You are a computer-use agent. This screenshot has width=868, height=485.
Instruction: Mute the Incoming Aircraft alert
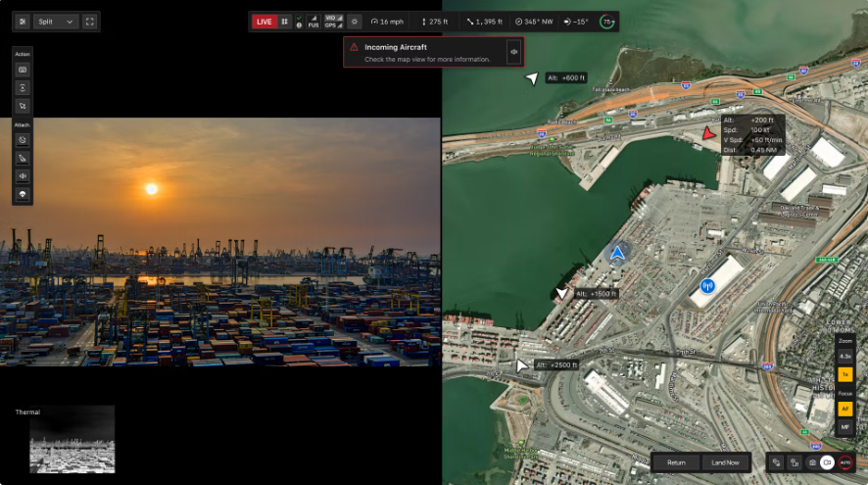[x=513, y=52]
